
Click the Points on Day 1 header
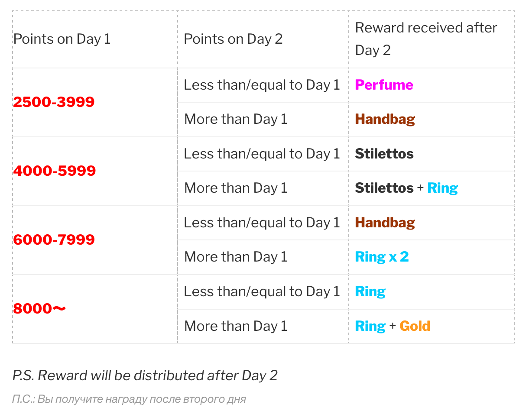pyautogui.click(x=62, y=39)
